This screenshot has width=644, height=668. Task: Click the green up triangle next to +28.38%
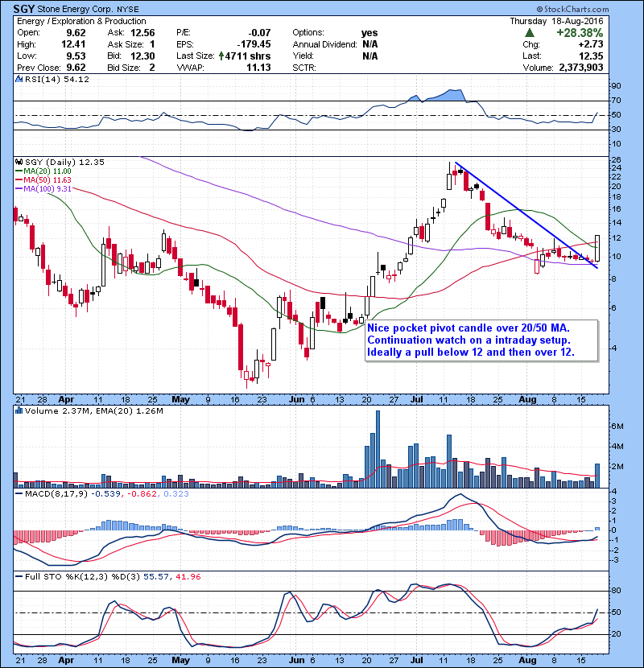coord(530,33)
